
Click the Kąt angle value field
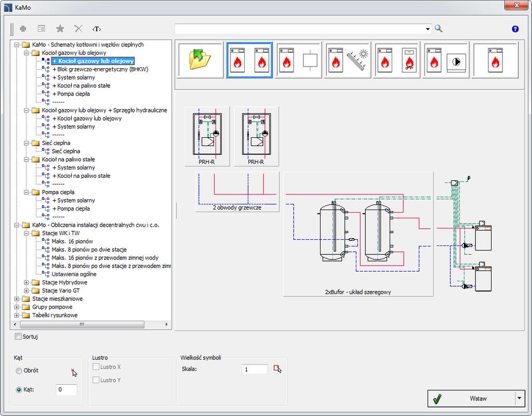click(x=66, y=390)
